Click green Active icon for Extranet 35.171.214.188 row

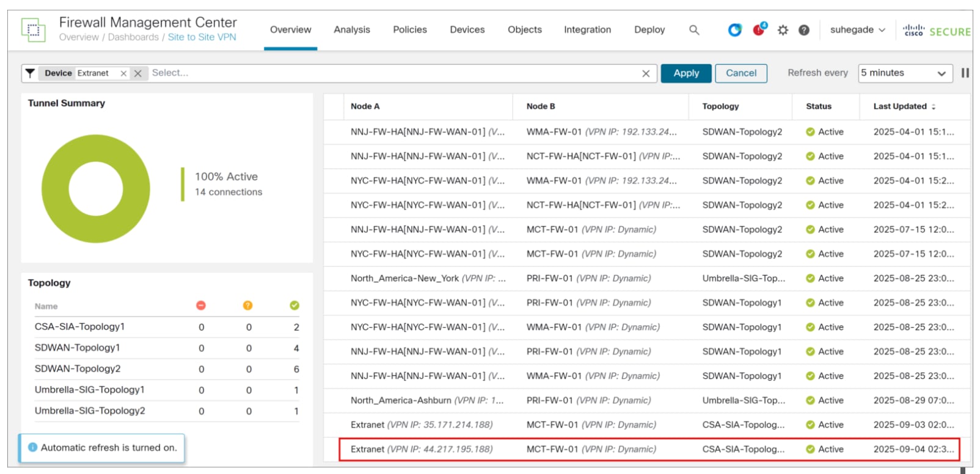tap(810, 425)
